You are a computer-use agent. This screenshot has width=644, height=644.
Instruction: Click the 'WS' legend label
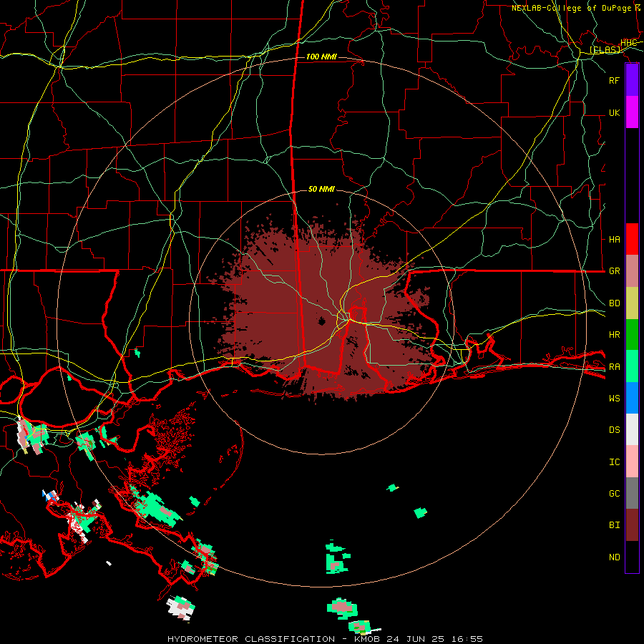(615, 399)
